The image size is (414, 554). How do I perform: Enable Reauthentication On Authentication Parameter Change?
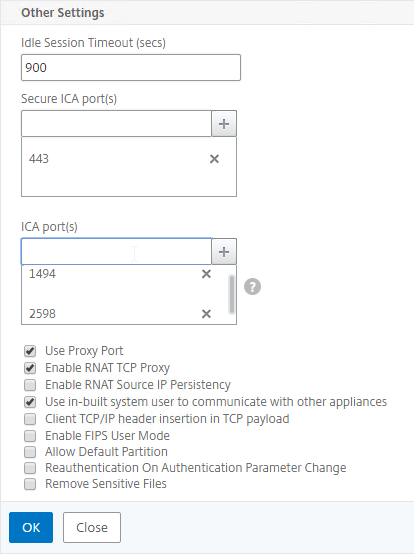coord(30,468)
